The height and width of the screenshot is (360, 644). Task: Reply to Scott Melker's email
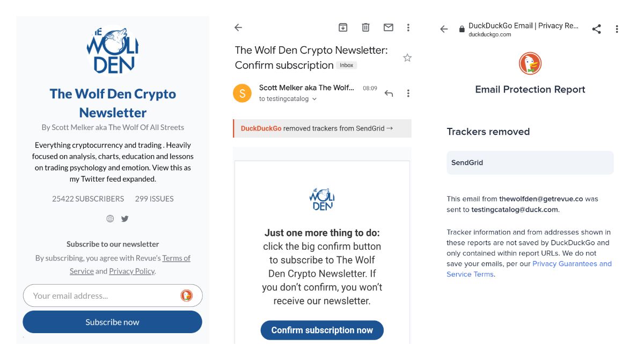pos(387,92)
